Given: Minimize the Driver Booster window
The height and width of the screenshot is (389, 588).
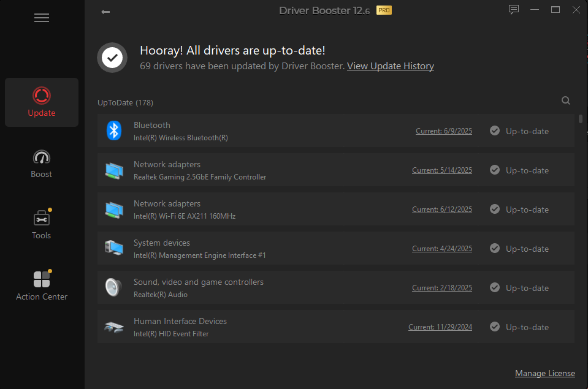Looking at the screenshot, I should (535, 9).
